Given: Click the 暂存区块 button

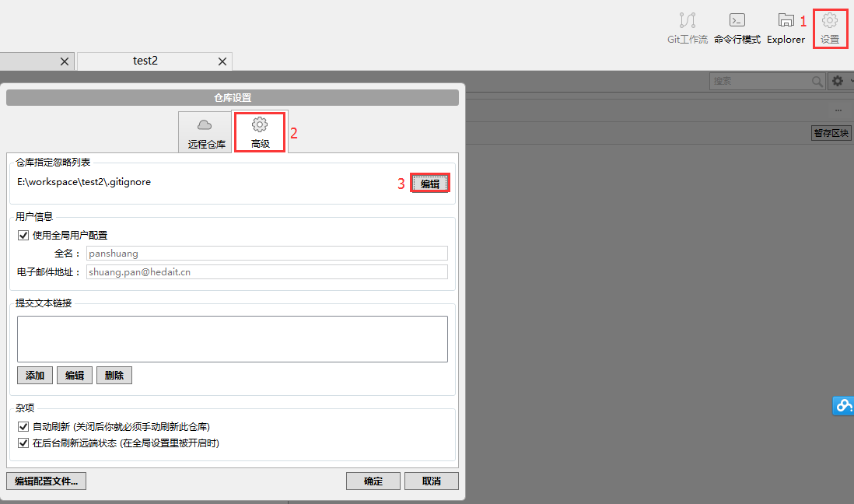Looking at the screenshot, I should tap(831, 133).
